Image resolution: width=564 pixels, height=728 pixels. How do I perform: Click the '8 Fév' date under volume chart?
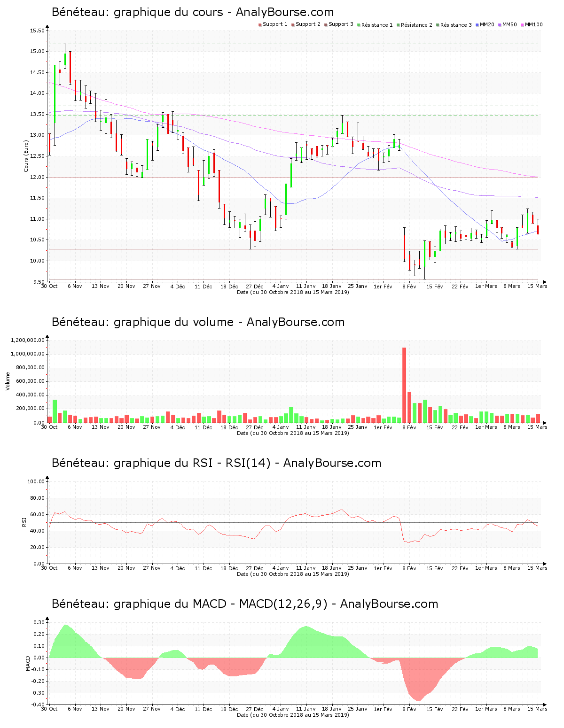tap(409, 427)
